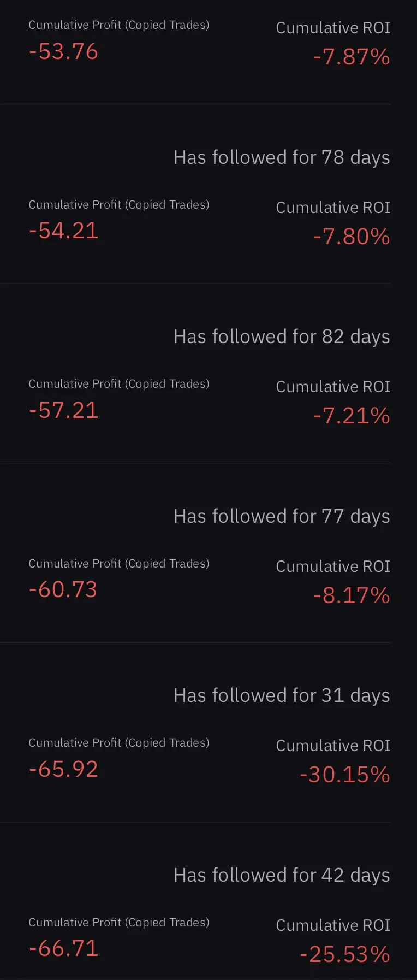Select the -30.15% cumulative ROI figure

point(345,775)
